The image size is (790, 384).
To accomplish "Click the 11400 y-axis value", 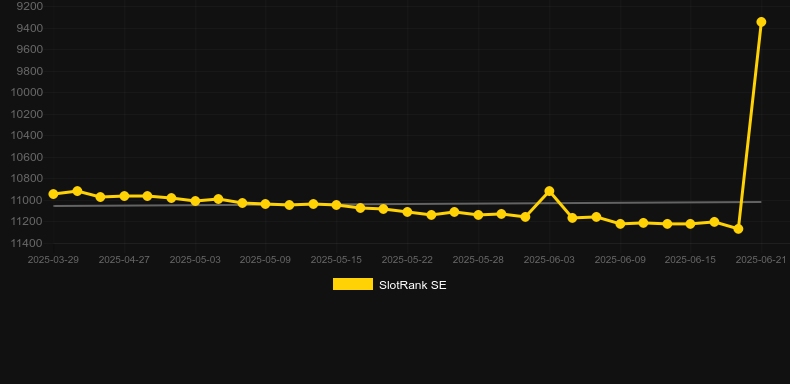I will point(27,243).
